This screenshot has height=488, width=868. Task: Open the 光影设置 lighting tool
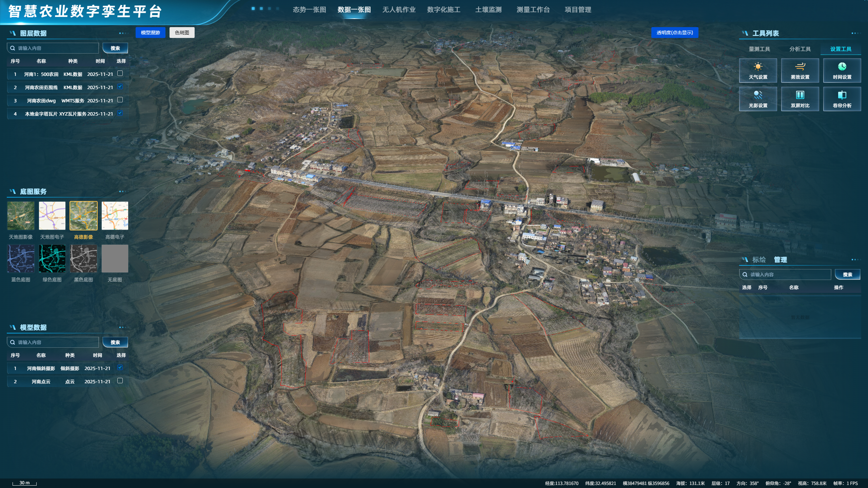(x=758, y=99)
